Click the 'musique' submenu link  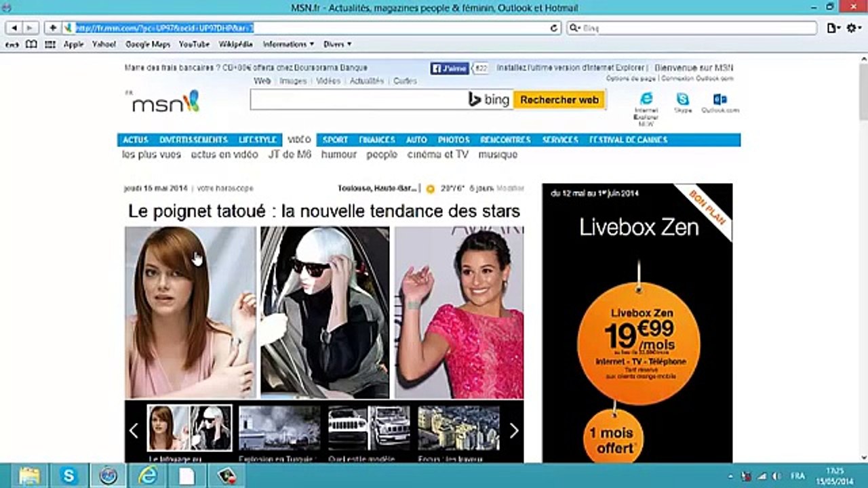pos(498,155)
